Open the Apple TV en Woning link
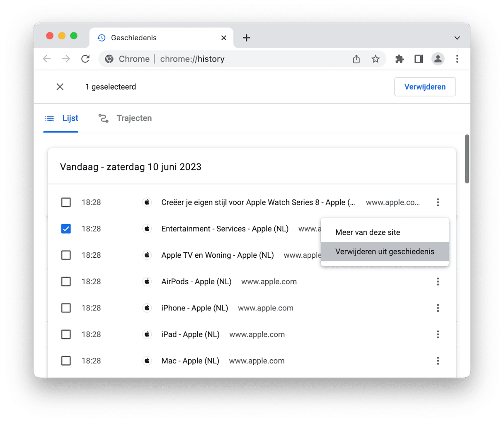Viewport: 504px width, 422px height. coord(218,255)
